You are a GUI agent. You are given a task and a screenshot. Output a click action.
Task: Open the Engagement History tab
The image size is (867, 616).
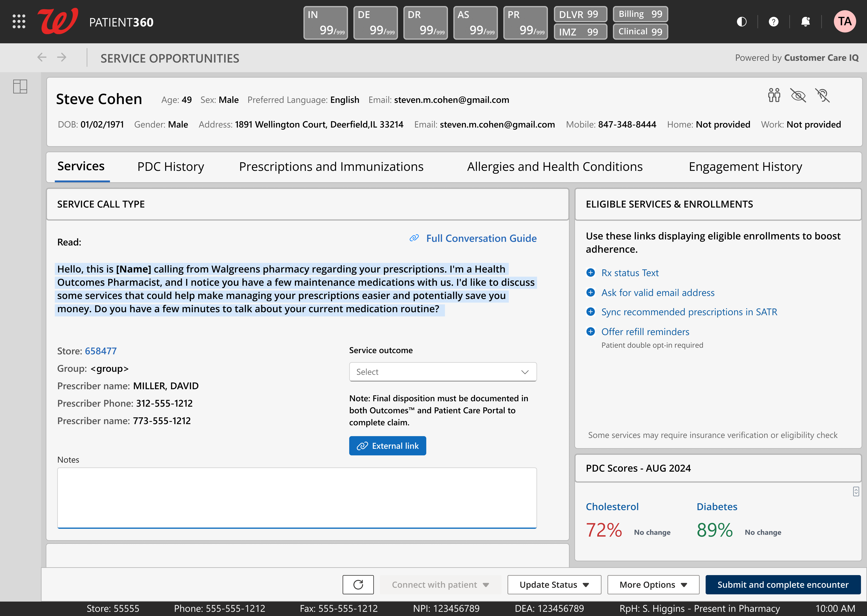[x=745, y=166]
